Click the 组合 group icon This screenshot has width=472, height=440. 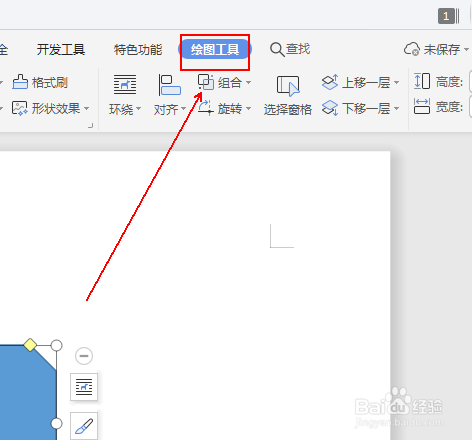[x=206, y=82]
